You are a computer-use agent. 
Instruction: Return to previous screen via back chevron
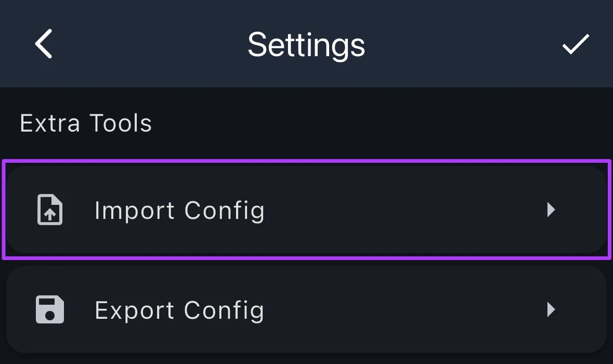(44, 44)
